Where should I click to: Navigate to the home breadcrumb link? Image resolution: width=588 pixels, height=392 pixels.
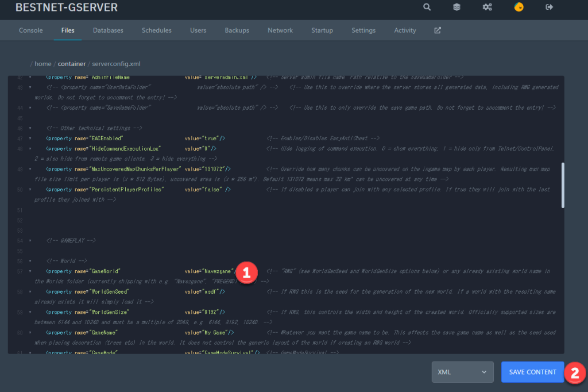[42, 64]
